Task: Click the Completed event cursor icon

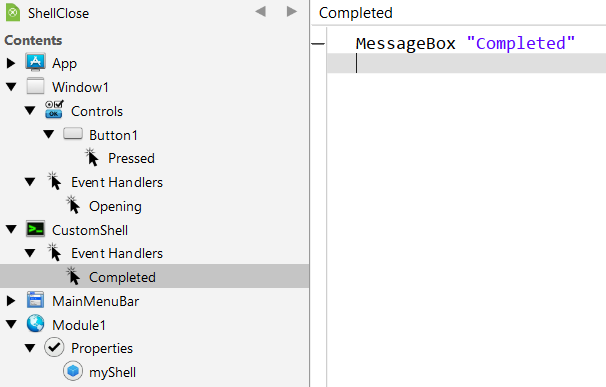Action: coord(73,276)
